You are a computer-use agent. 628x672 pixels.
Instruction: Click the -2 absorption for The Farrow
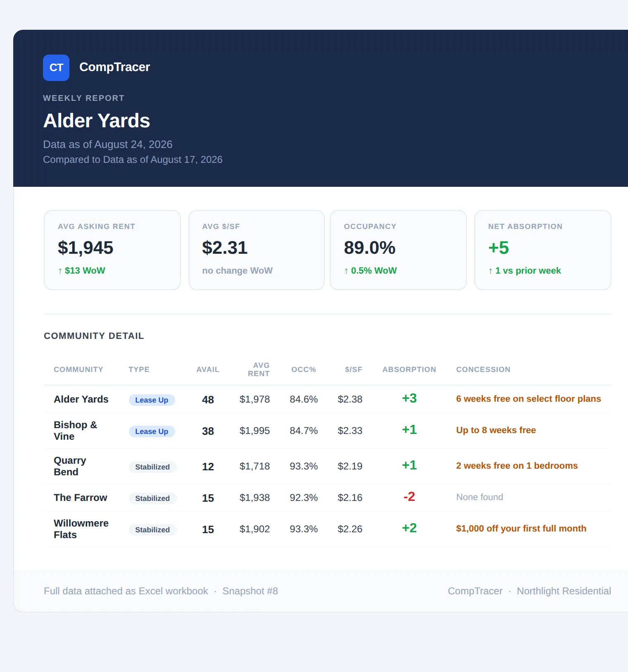(x=409, y=497)
